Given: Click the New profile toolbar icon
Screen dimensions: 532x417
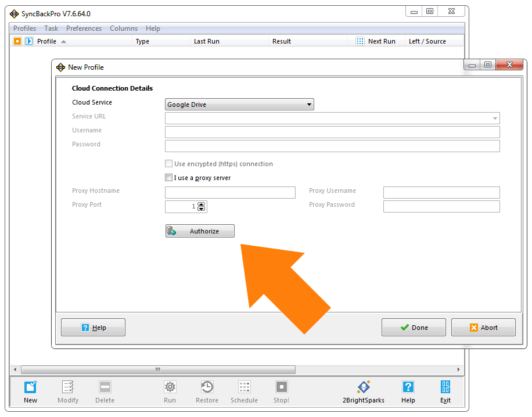Looking at the screenshot, I should (31, 387).
